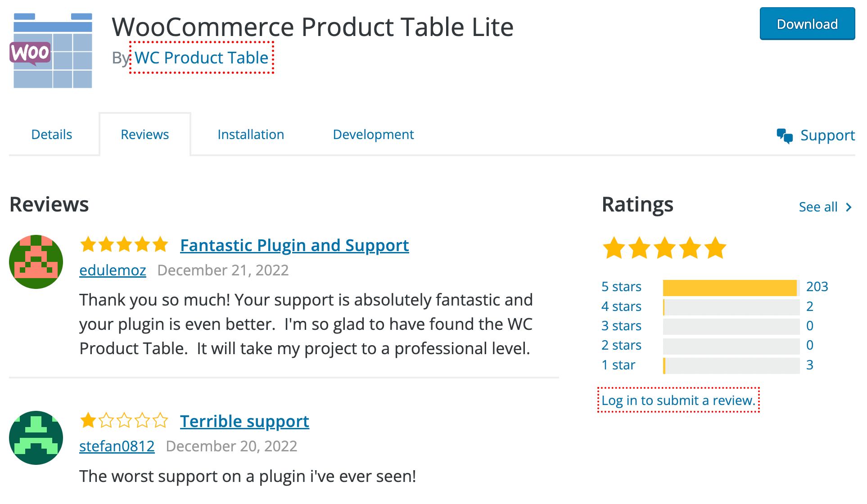The height and width of the screenshot is (504, 867).
Task: Open the Terrible support review
Action: point(244,421)
